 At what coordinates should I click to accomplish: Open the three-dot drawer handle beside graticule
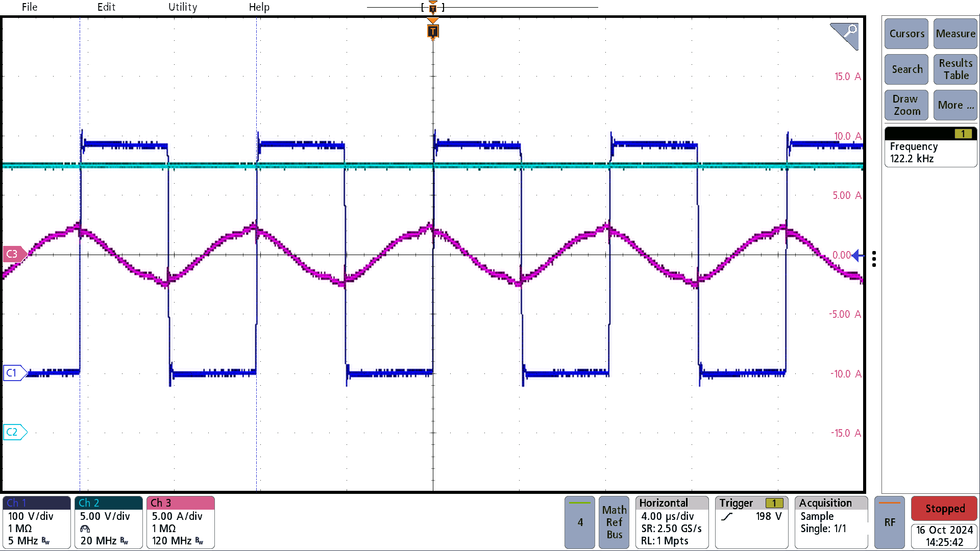pyautogui.click(x=874, y=259)
